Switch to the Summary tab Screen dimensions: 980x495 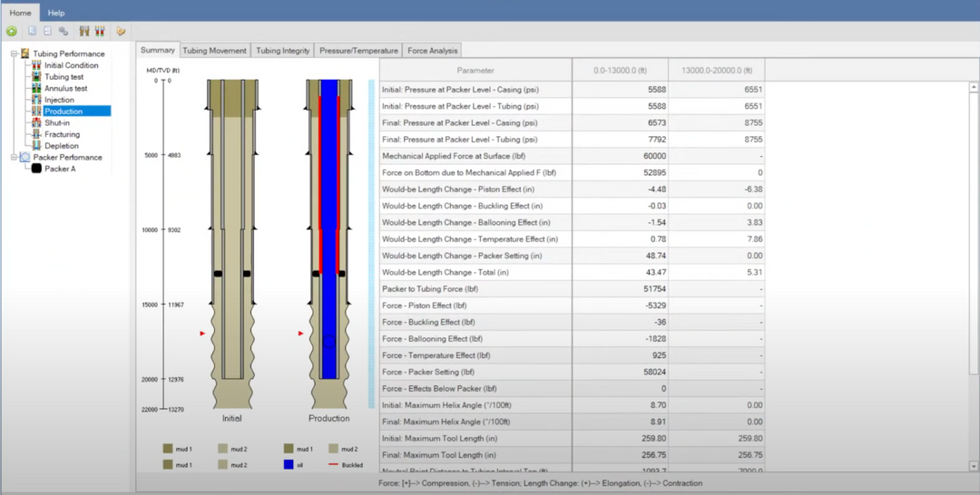158,50
